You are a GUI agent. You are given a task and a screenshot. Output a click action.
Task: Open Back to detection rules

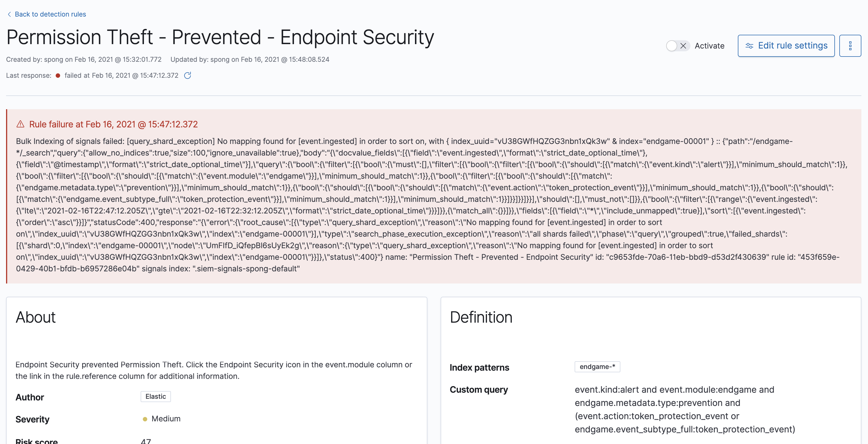pos(50,14)
